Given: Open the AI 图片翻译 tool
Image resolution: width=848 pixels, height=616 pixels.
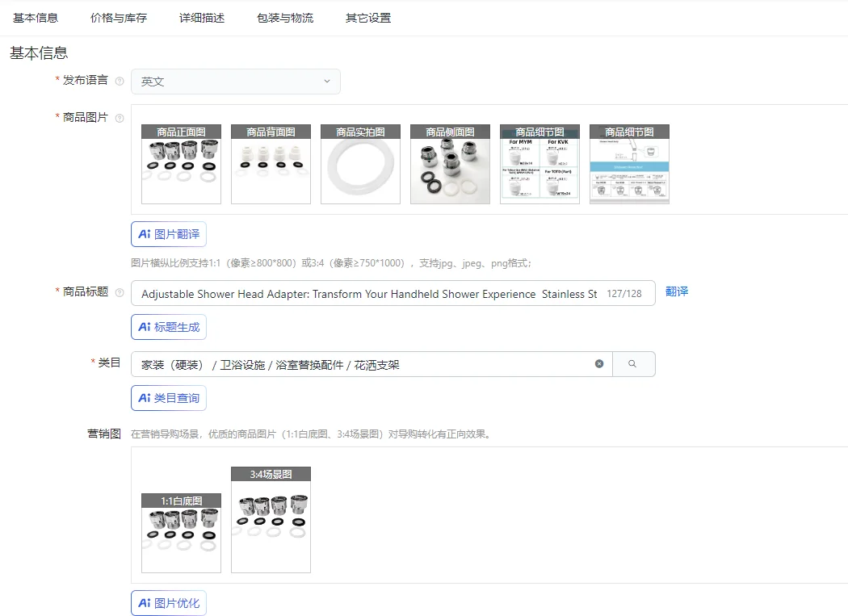Looking at the screenshot, I should pyautogui.click(x=169, y=234).
